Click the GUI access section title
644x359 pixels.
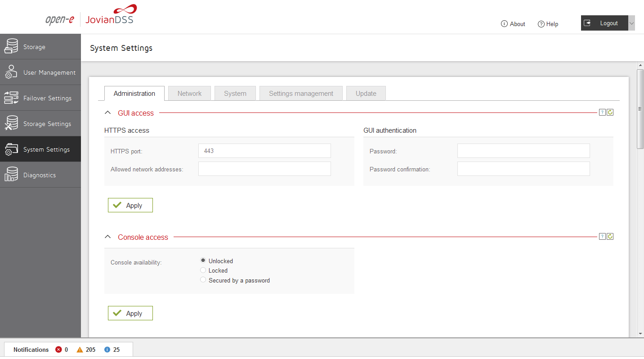136,113
